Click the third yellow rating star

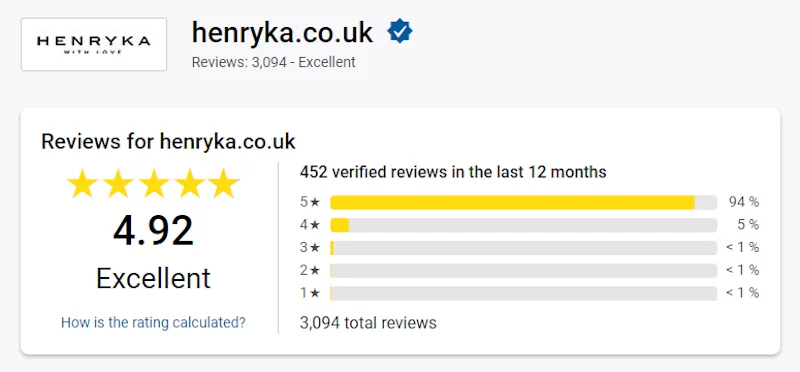[154, 184]
